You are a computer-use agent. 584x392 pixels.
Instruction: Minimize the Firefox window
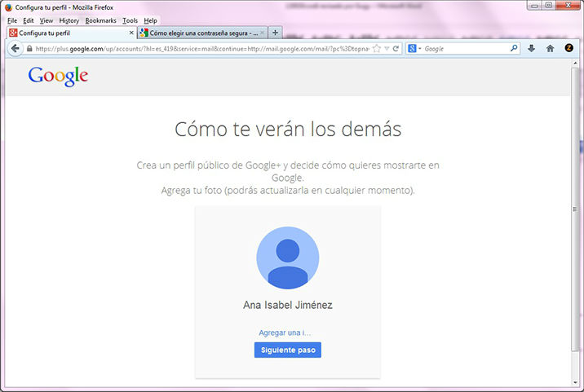click(x=534, y=6)
